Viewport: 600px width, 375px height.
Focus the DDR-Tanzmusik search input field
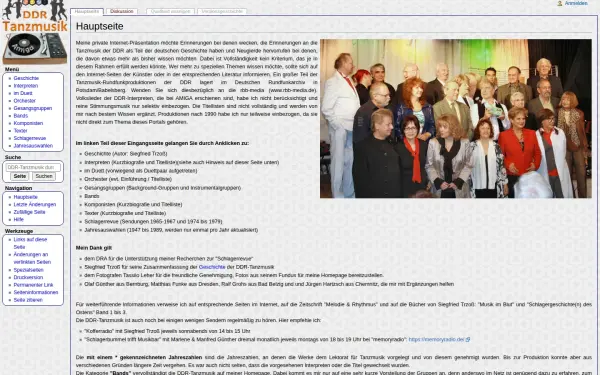pyautogui.click(x=33, y=167)
